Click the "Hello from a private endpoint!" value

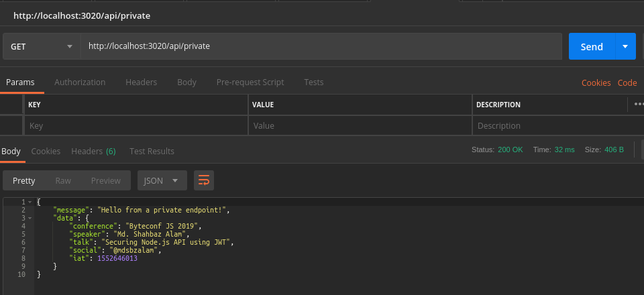(162, 210)
